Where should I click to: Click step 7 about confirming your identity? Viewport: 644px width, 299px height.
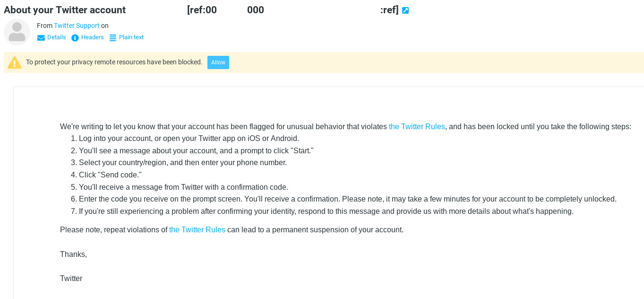(326, 211)
